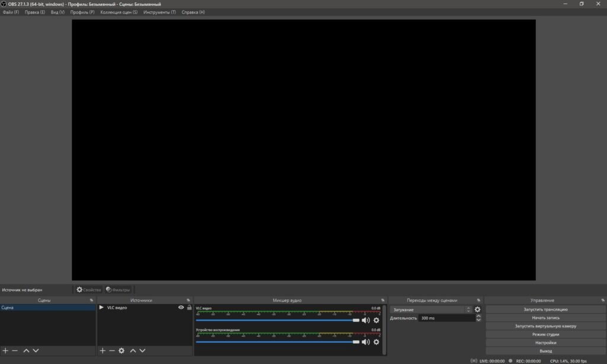Screen dimensions: 607x364
Task: Add a new scene with the plus icon
Action: [x=5, y=350]
